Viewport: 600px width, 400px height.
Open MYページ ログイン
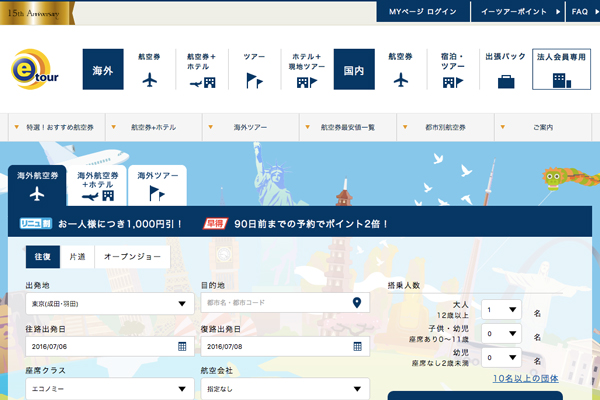click(423, 11)
